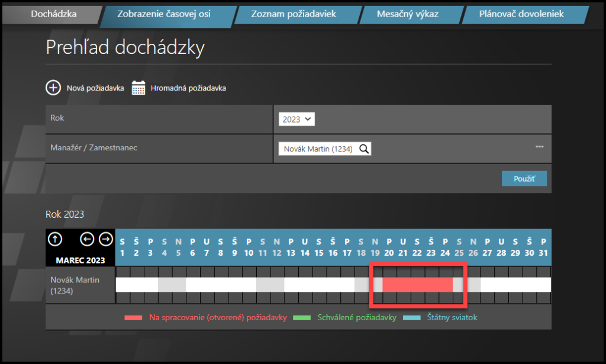The width and height of the screenshot is (606, 364).
Task: Go to next month with right arrow
Action: 105,239
